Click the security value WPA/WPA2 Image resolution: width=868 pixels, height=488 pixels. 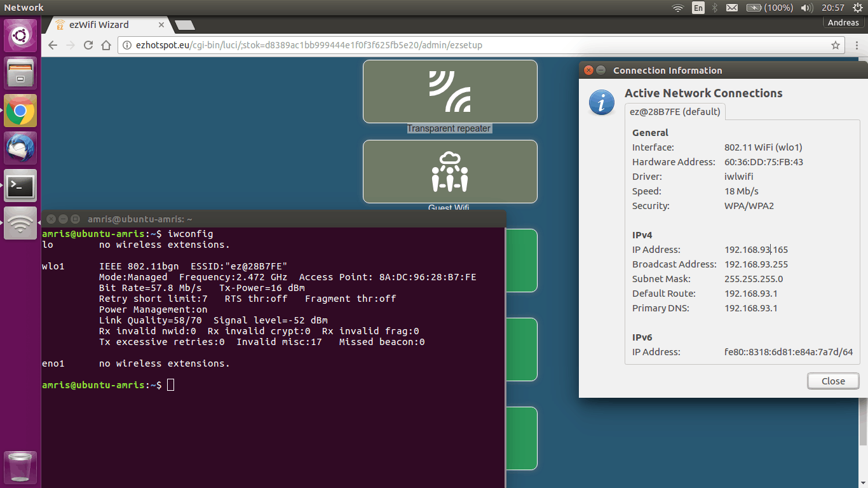click(749, 206)
